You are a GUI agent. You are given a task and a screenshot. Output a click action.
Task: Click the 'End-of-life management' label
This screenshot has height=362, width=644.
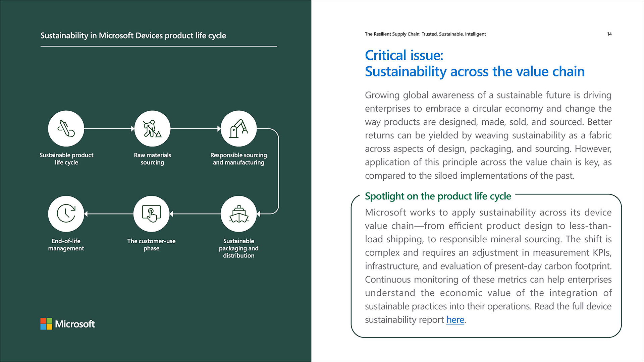pos(66,244)
